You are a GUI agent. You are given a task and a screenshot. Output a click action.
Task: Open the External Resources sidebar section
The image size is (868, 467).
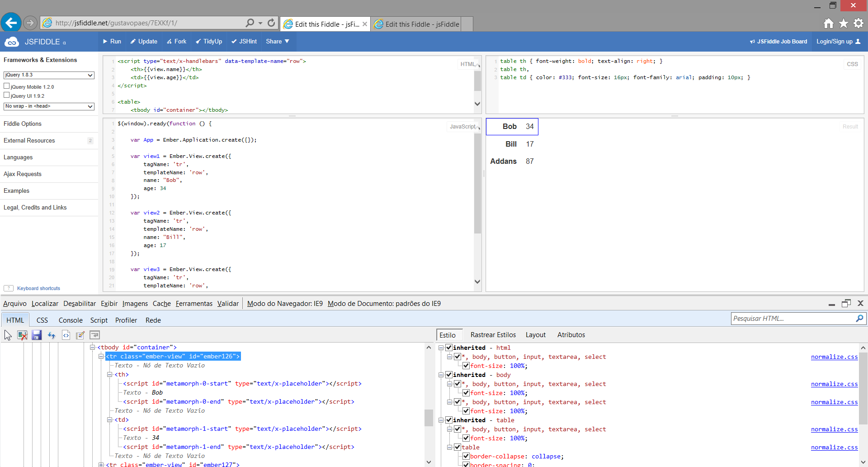click(49, 141)
